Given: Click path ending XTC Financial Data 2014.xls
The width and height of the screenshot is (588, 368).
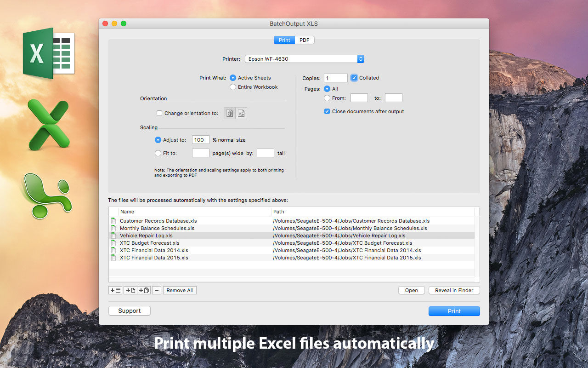Looking at the screenshot, I should (347, 250).
